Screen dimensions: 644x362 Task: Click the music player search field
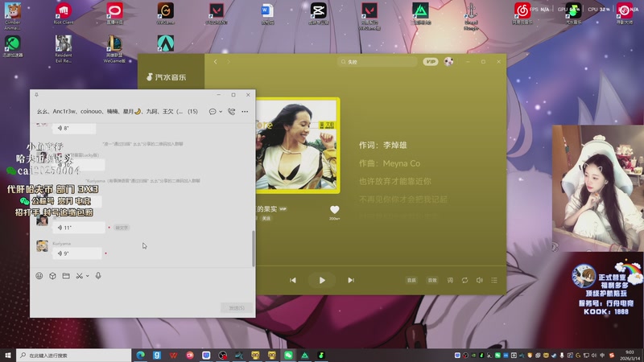377,62
